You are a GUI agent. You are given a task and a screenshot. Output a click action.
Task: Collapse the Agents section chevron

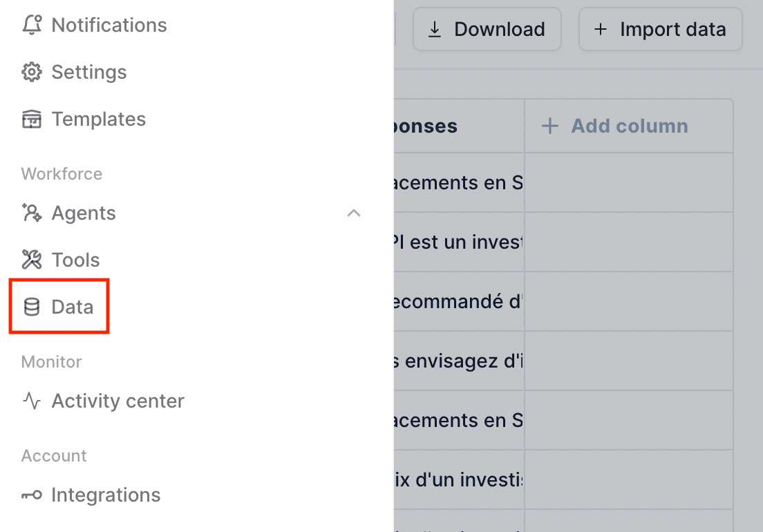[354, 213]
